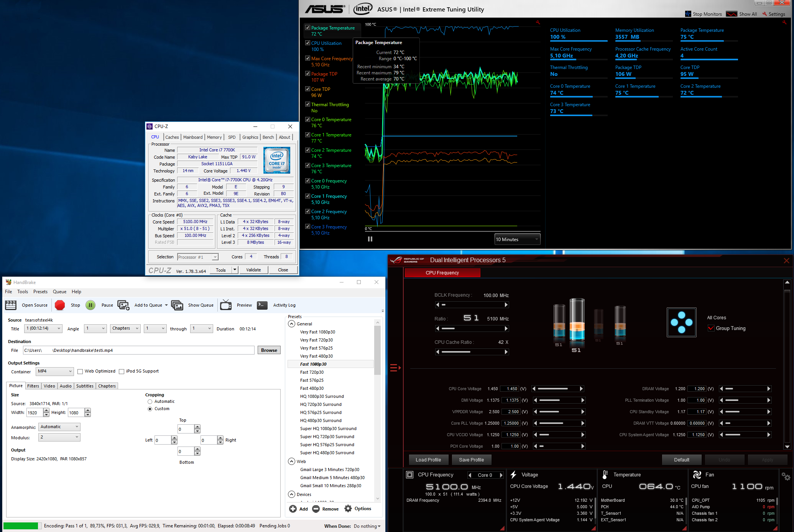Click the preset Options gear icon
The height and width of the screenshot is (532, 794).
[348, 509]
